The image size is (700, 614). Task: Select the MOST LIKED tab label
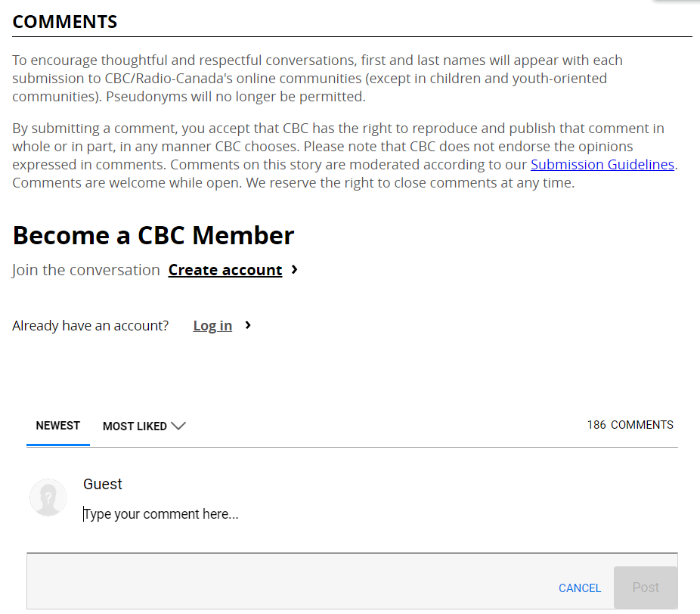135,426
